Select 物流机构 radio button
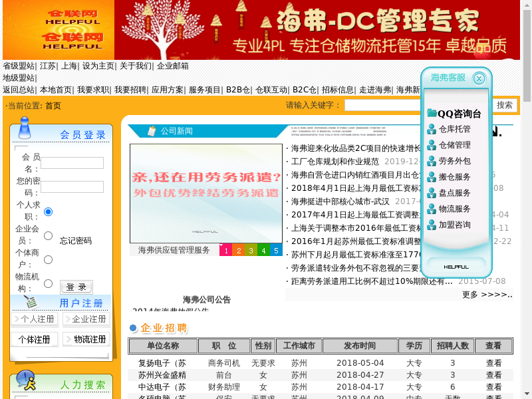This screenshot has height=399, width=532. click(48, 283)
